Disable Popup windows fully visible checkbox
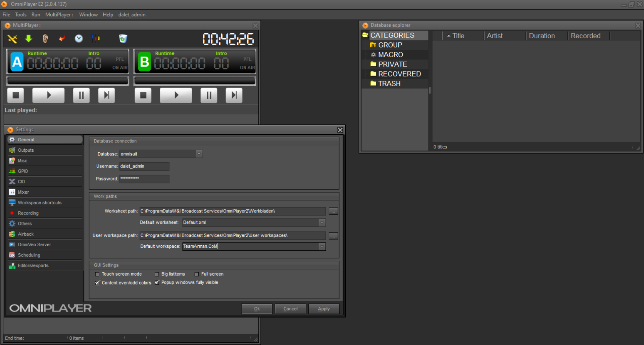This screenshot has width=644, height=345. pos(157,283)
